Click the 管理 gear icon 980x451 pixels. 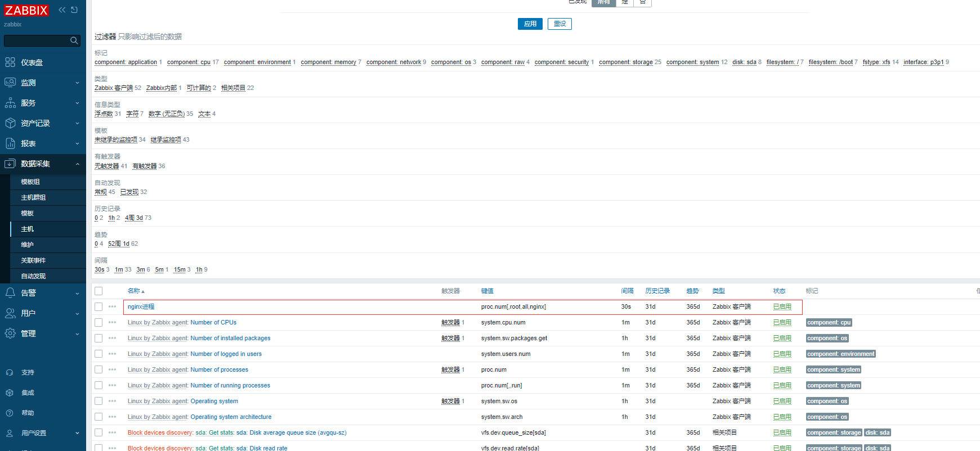[x=10, y=333]
